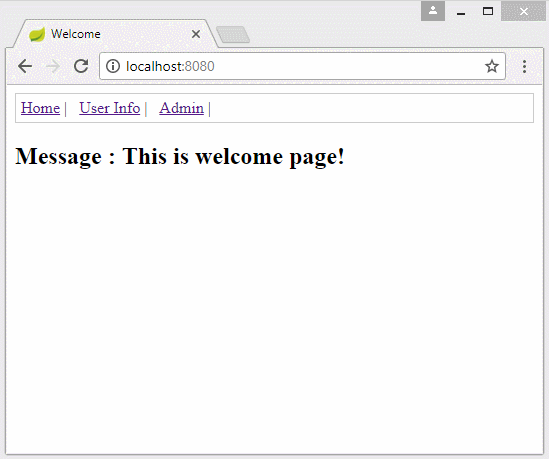Open the Admin link
549x459 pixels.
tap(181, 108)
